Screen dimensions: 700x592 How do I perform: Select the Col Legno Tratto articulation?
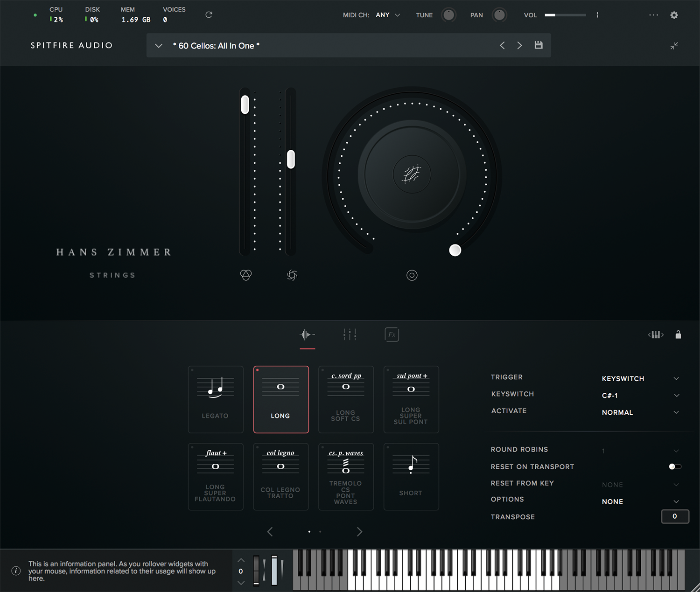point(280,476)
